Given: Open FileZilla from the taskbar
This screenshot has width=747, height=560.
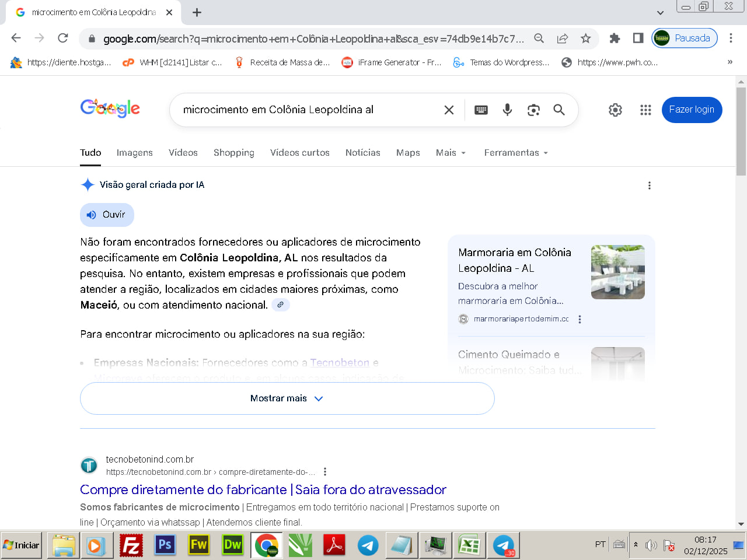Looking at the screenshot, I should [131, 545].
